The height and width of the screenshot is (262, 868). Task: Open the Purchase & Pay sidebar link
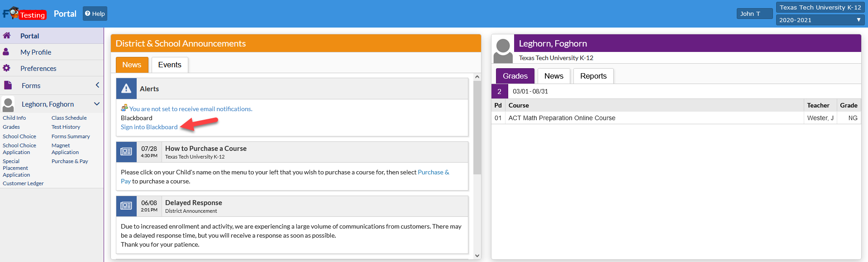tap(70, 161)
